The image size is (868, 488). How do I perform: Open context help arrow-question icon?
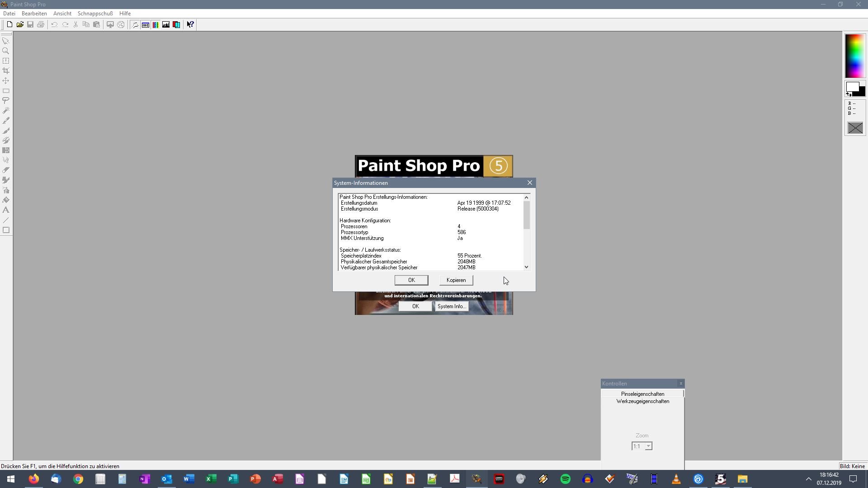coord(190,25)
